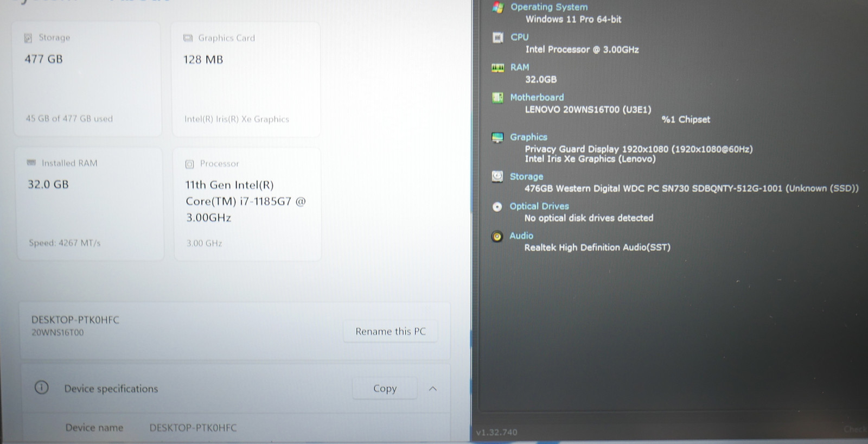The image size is (868, 444).
Task: Click 'Windows 11 Pro 64-bit' text
Action: tap(573, 19)
